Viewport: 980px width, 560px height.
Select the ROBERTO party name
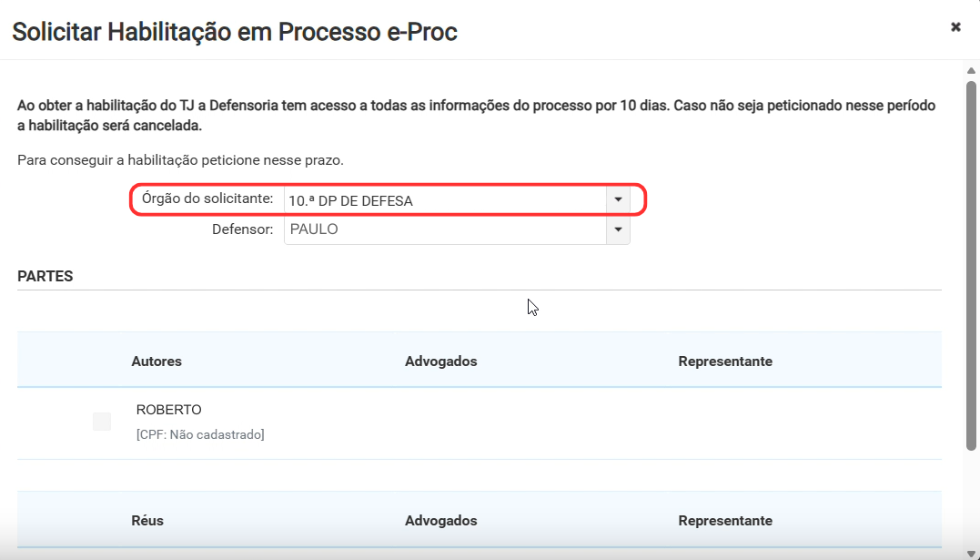168,410
